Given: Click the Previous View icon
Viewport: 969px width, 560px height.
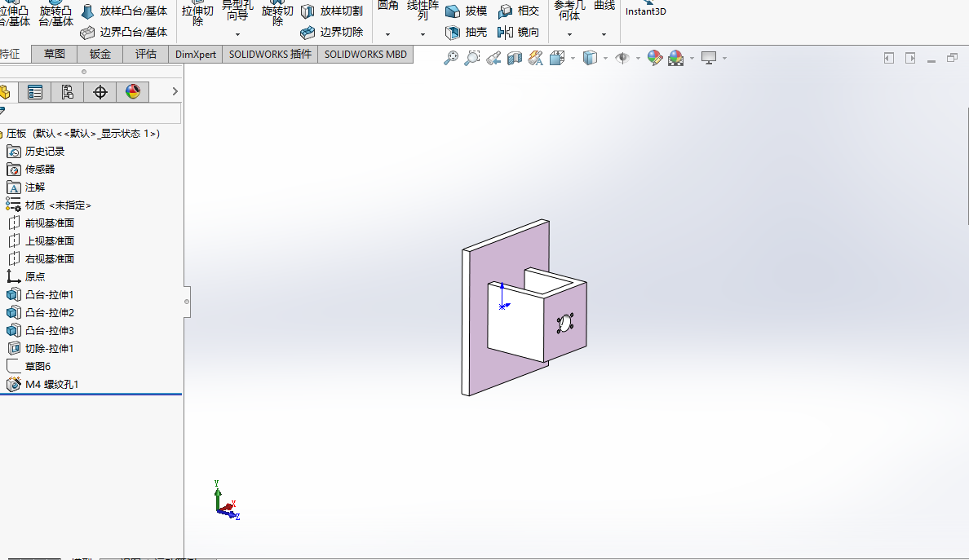Looking at the screenshot, I should tap(493, 58).
